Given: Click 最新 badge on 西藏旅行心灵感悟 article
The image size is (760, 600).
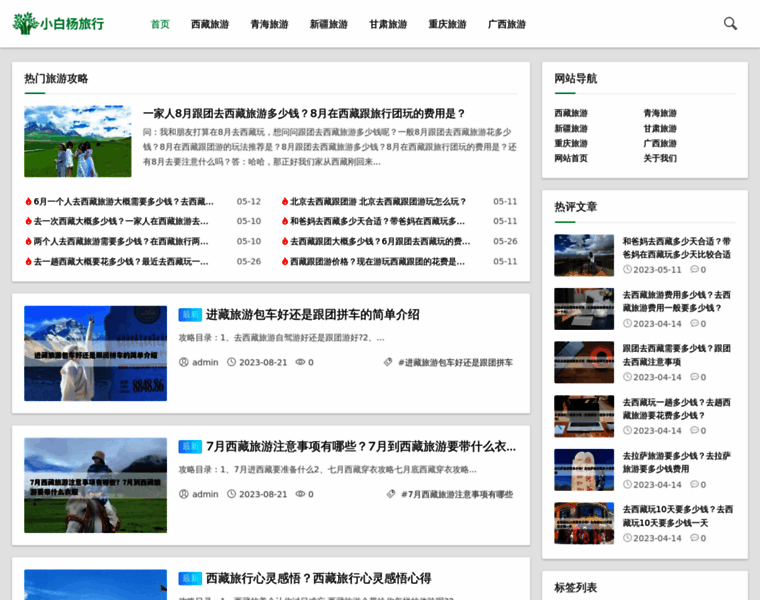Looking at the screenshot, I should (x=190, y=578).
